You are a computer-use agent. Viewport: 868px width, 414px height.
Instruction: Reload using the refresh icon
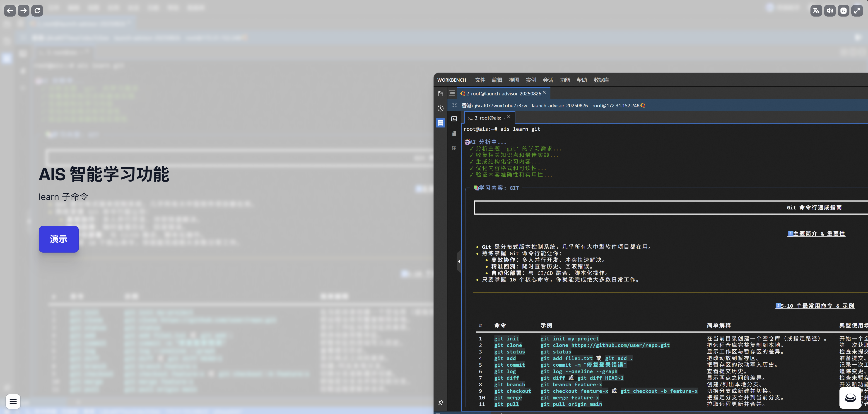pyautogui.click(x=37, y=10)
